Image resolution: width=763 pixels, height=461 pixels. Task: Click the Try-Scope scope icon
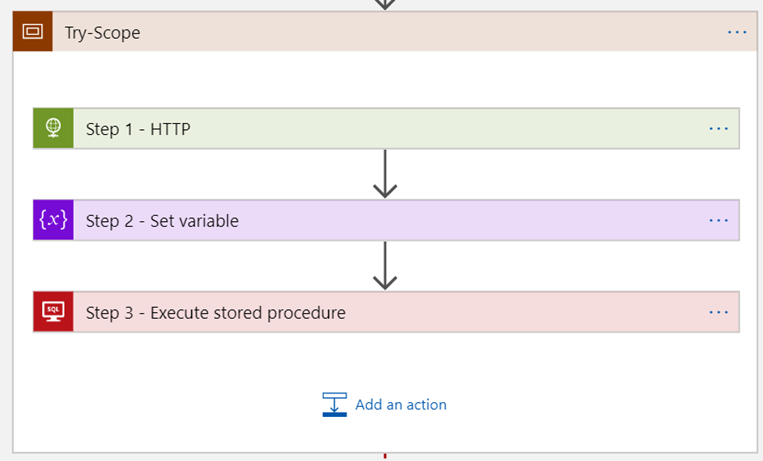pyautogui.click(x=32, y=32)
